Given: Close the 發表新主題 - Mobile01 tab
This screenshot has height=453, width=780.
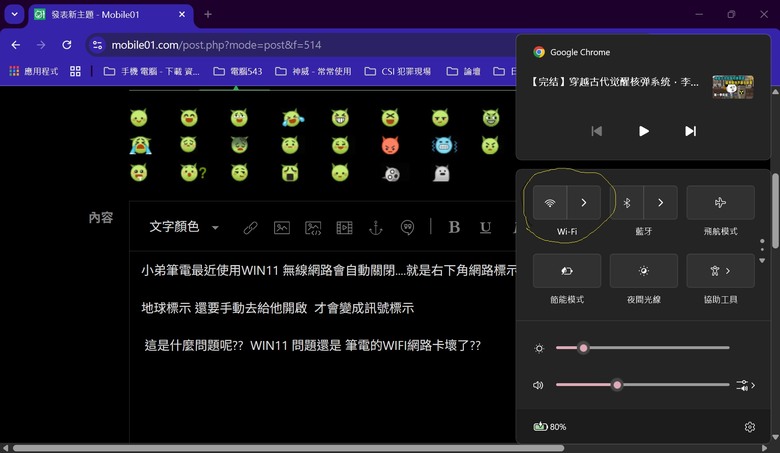Looking at the screenshot, I should point(182,14).
